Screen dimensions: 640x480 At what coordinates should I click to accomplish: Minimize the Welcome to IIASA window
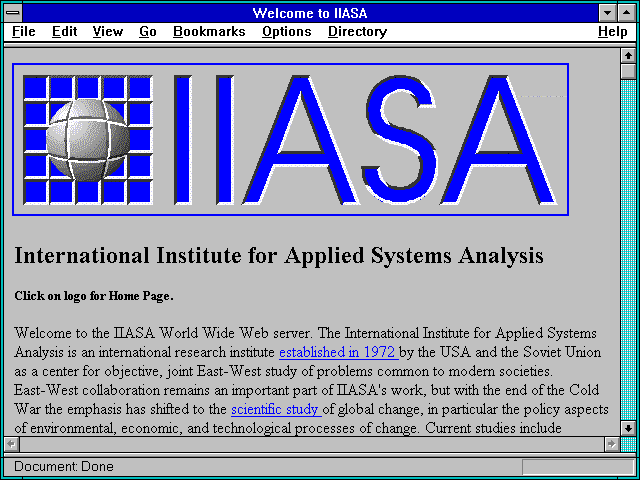coord(607,13)
